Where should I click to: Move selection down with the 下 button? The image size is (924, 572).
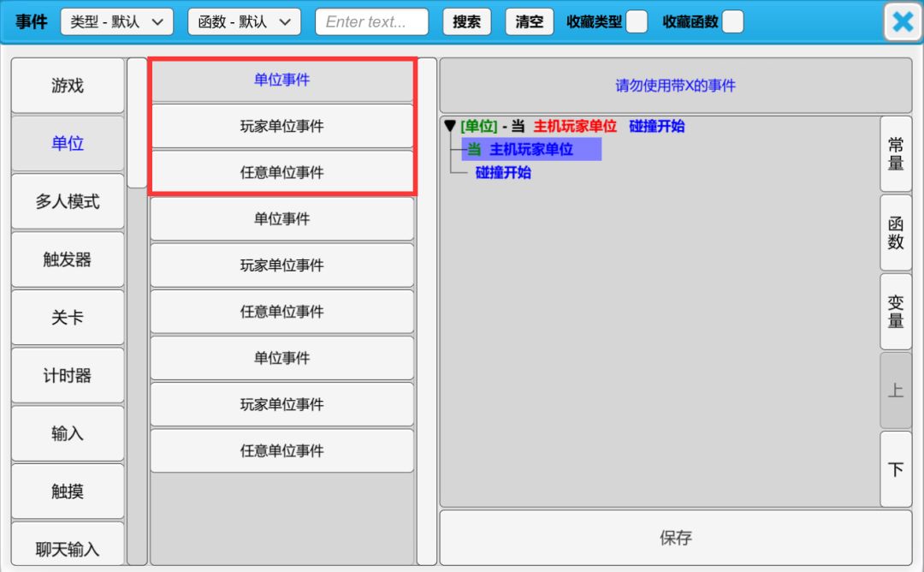point(896,469)
